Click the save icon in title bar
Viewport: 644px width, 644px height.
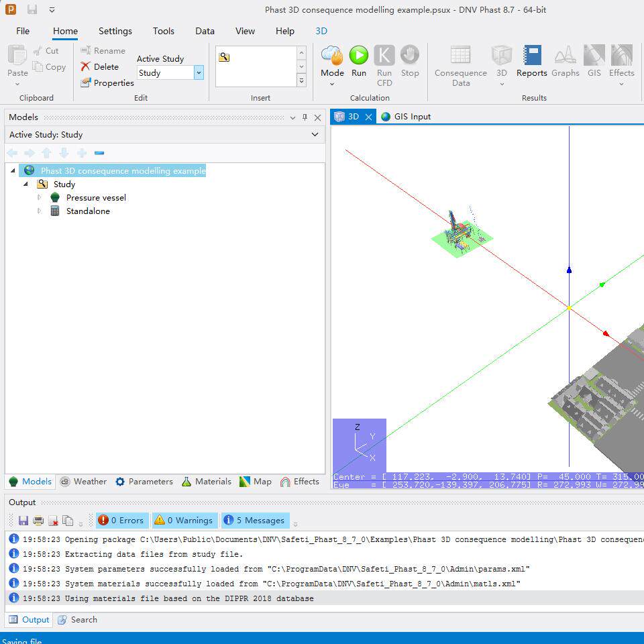32,9
